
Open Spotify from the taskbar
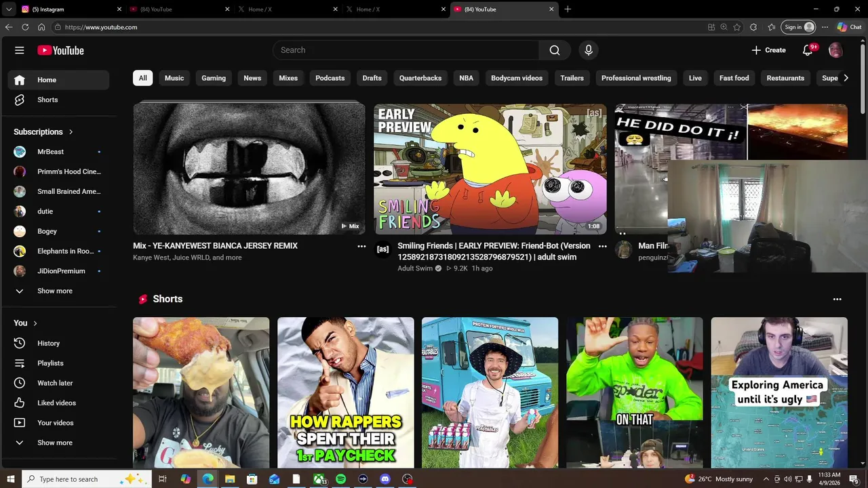[x=340, y=479]
